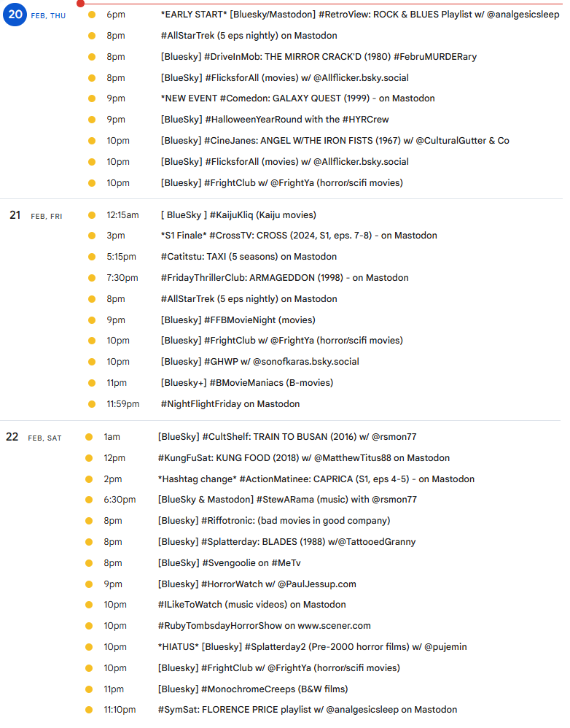The image size is (570, 728).
Task: Click the 11:59pm time label
Action: pos(123,404)
